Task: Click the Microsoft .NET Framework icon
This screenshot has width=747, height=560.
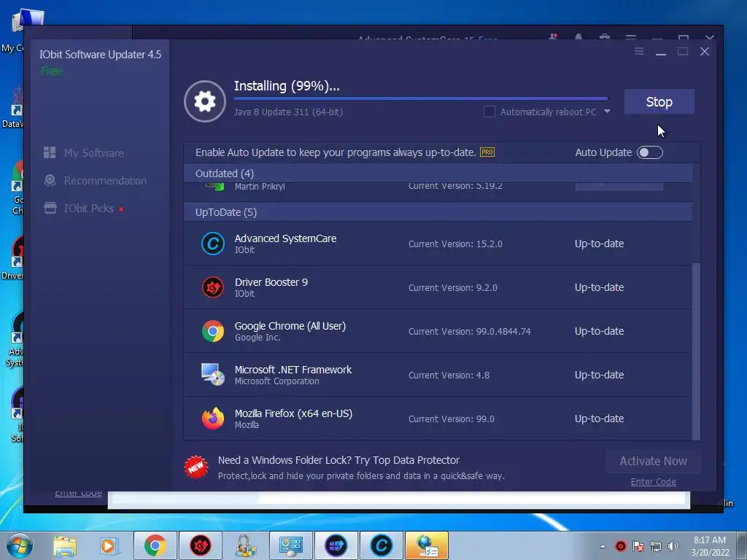Action: [213, 375]
